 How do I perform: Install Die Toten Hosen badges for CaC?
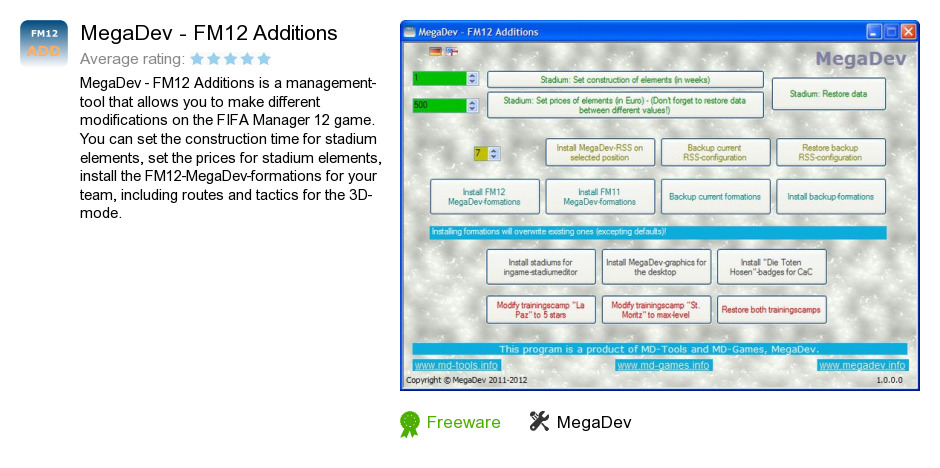tap(772, 267)
